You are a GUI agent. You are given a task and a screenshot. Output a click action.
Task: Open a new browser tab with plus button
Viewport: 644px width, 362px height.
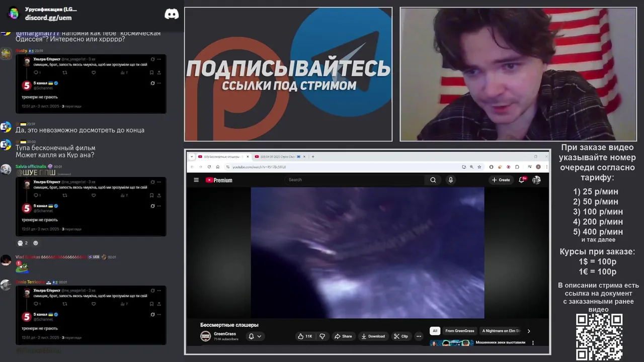coord(313,157)
